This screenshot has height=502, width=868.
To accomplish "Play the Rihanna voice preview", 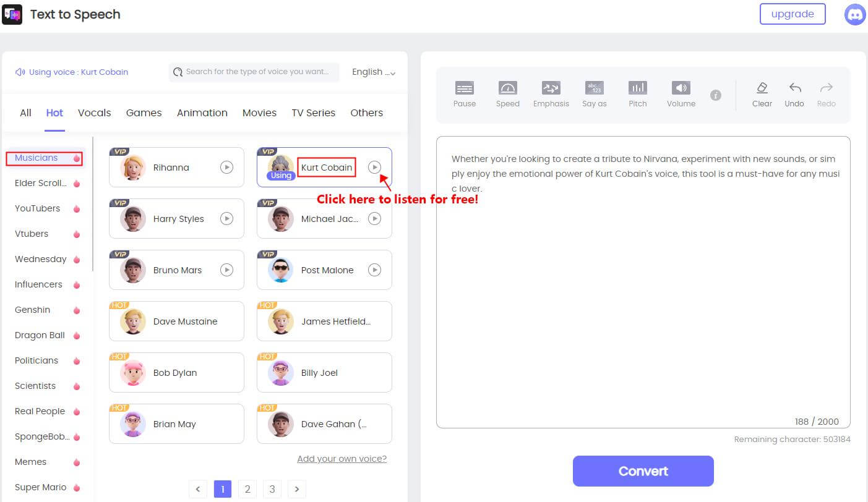I will [226, 167].
